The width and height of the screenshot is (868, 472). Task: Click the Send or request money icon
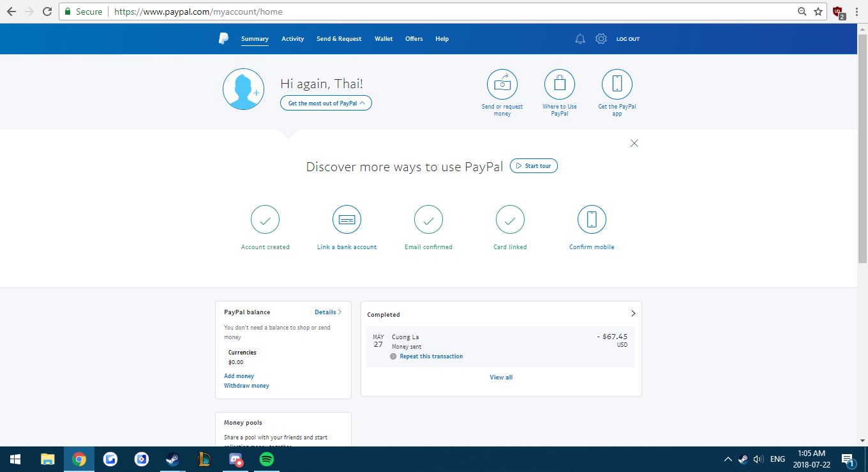tap(502, 84)
